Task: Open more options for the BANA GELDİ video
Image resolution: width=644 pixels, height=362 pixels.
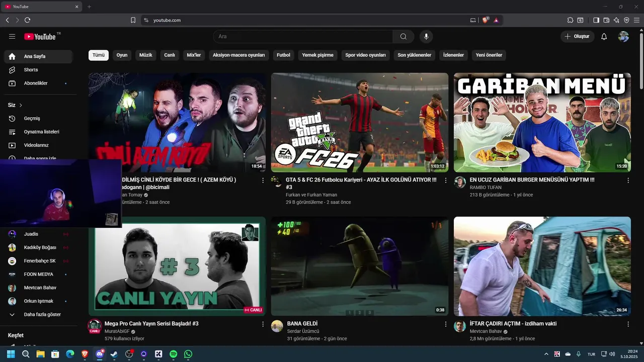Action: [x=445, y=324]
